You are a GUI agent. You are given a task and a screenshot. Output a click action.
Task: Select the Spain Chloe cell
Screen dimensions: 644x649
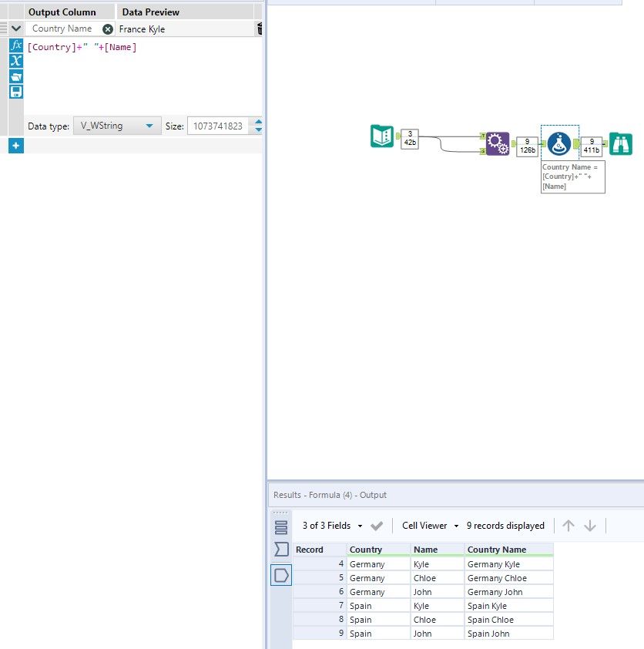(508, 620)
